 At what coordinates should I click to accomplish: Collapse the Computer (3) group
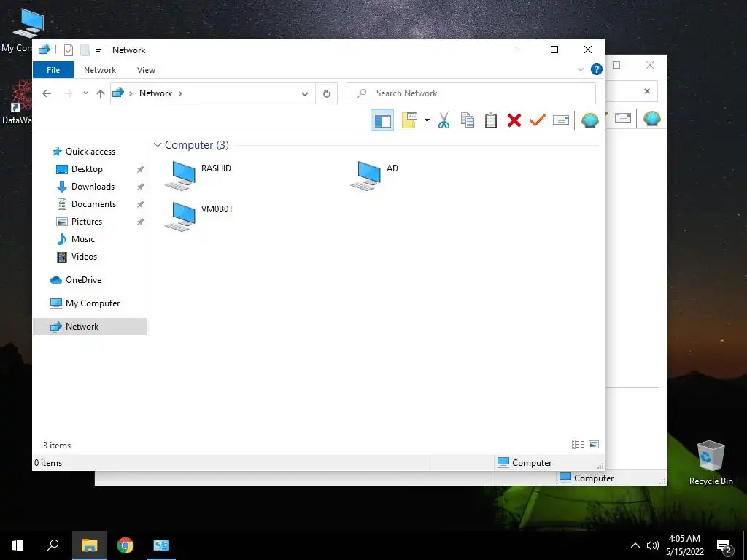point(158,145)
